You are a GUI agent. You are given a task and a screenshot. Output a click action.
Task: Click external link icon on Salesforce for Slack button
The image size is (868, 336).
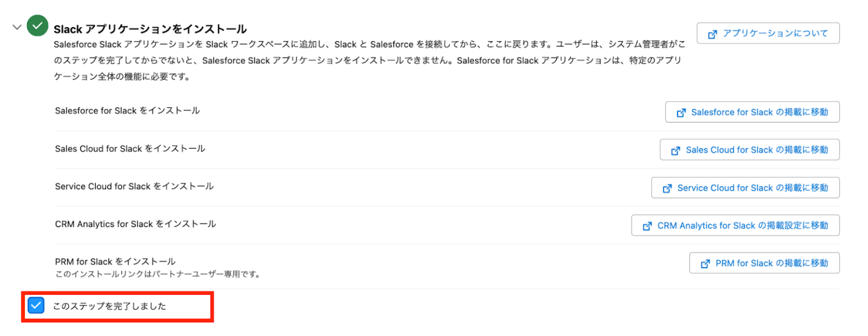pyautogui.click(x=680, y=112)
